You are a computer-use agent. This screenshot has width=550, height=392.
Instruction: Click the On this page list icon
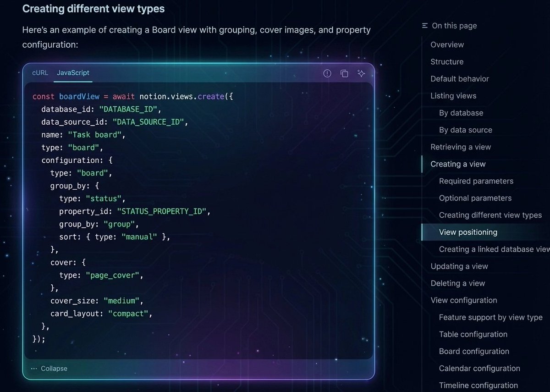pyautogui.click(x=425, y=26)
